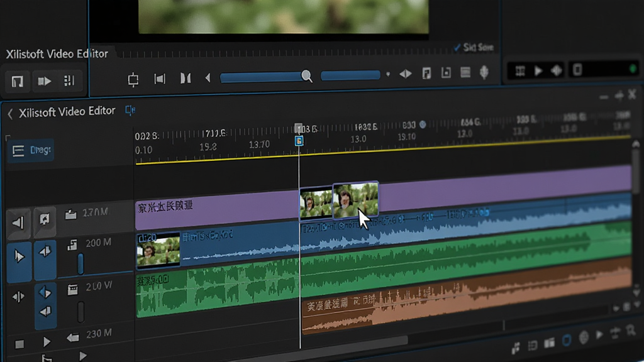Click the play triangle on the bottom-left edge
The image size is (644, 362).
coord(82,356)
